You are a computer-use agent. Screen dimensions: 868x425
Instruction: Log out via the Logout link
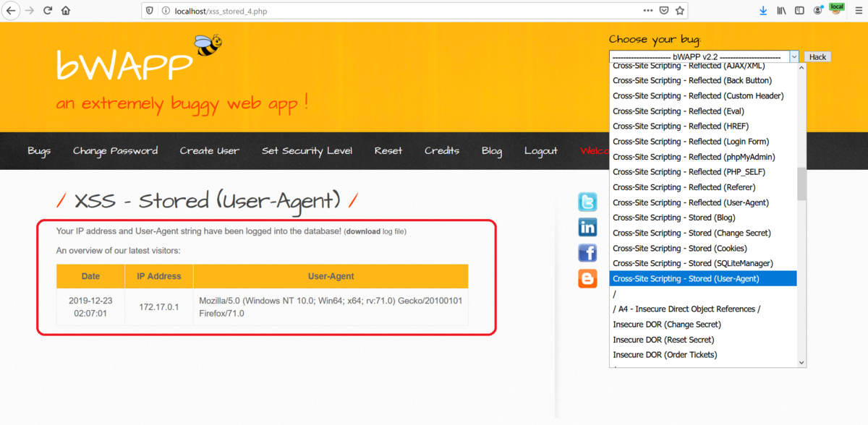[x=541, y=150]
